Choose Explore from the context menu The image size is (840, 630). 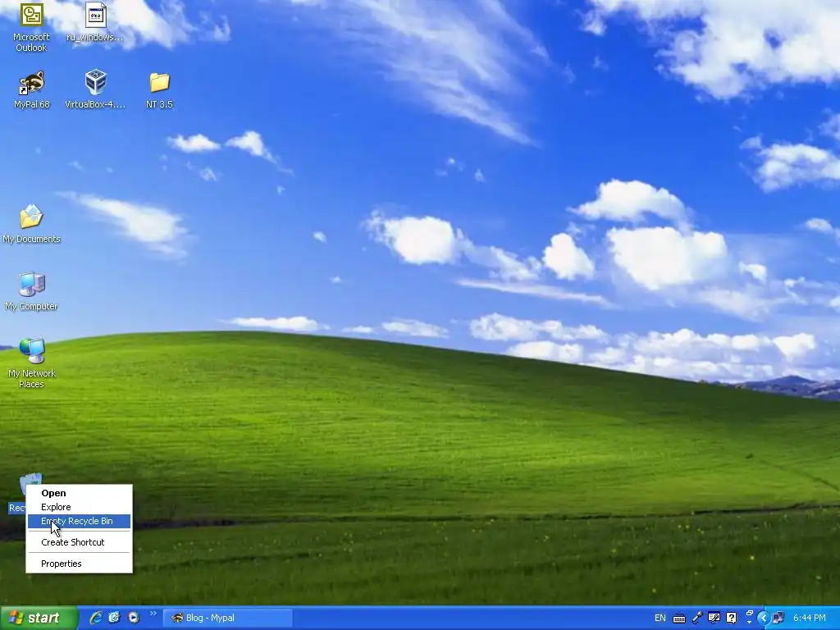pyautogui.click(x=79, y=507)
